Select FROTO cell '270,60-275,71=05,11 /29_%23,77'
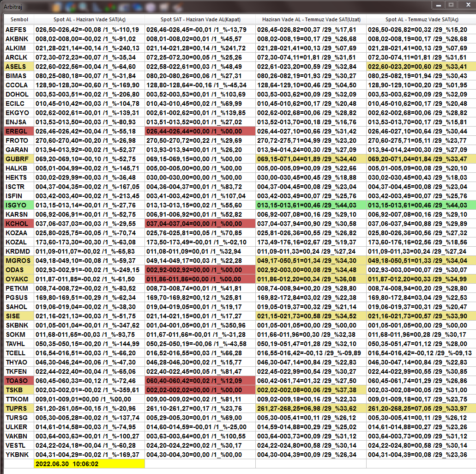This screenshot has width=476, height=474. pyautogui.click(x=422, y=140)
